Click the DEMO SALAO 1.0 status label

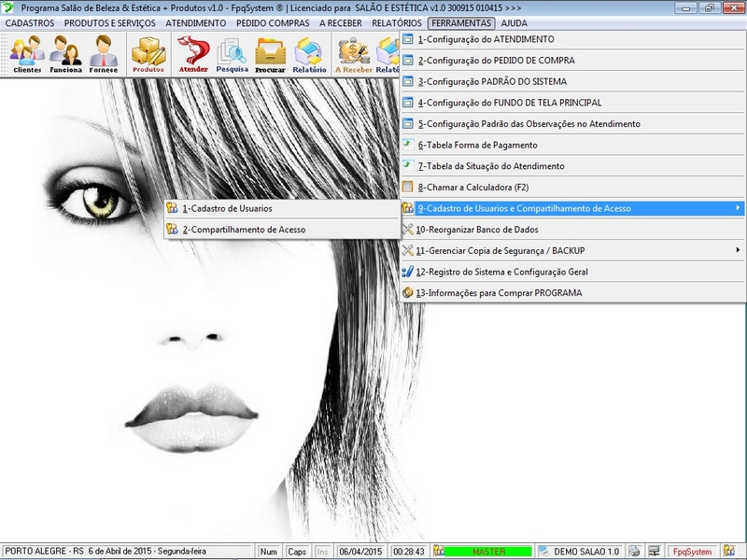[586, 552]
